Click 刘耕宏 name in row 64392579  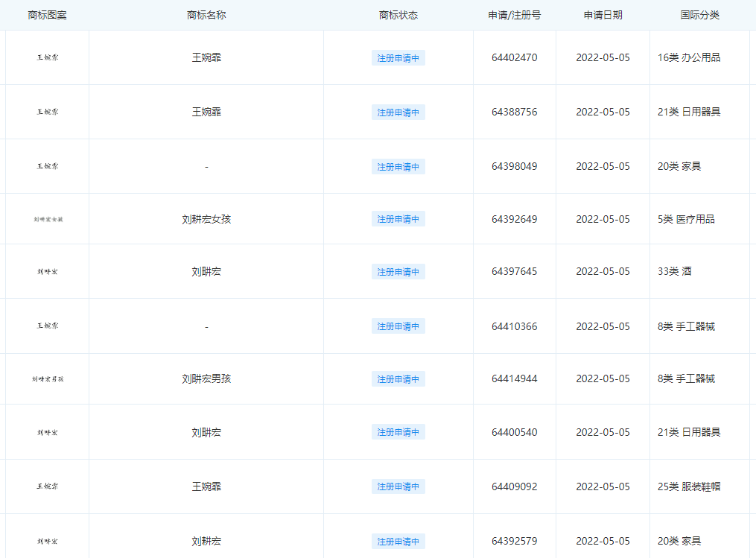[206, 541]
